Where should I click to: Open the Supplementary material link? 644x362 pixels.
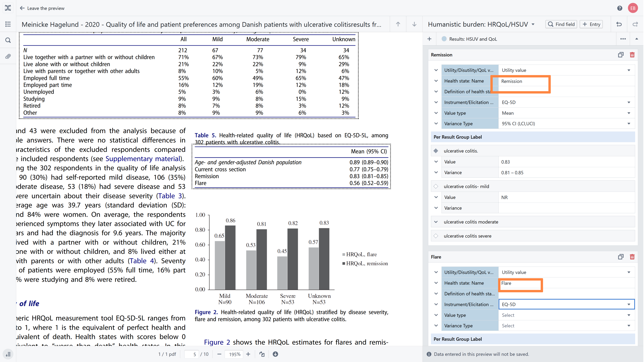(143, 159)
